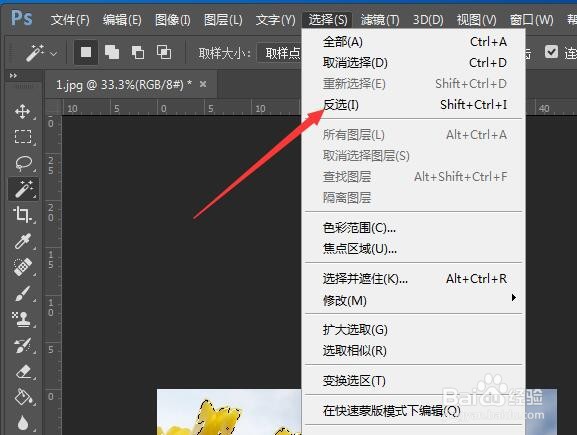577x435 pixels.
Task: Choose 扩大选取(G) menu entry
Action: [x=414, y=330]
